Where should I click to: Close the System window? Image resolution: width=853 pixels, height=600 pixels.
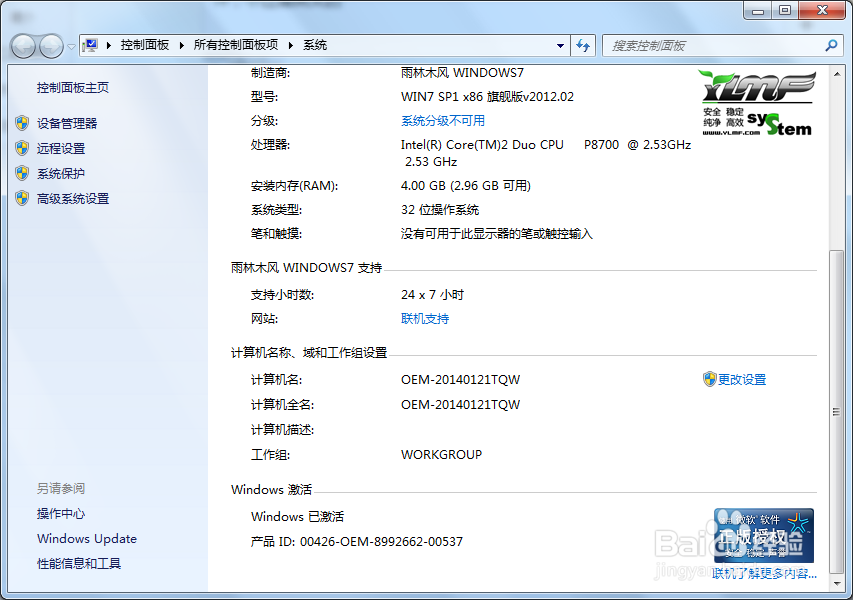click(x=823, y=10)
